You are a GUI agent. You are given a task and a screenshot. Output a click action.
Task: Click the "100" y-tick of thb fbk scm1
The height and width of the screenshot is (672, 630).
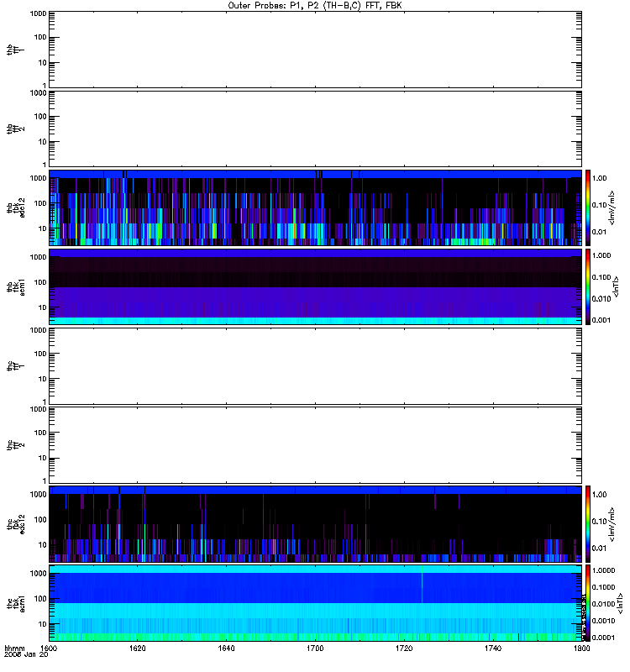pyautogui.click(x=40, y=282)
